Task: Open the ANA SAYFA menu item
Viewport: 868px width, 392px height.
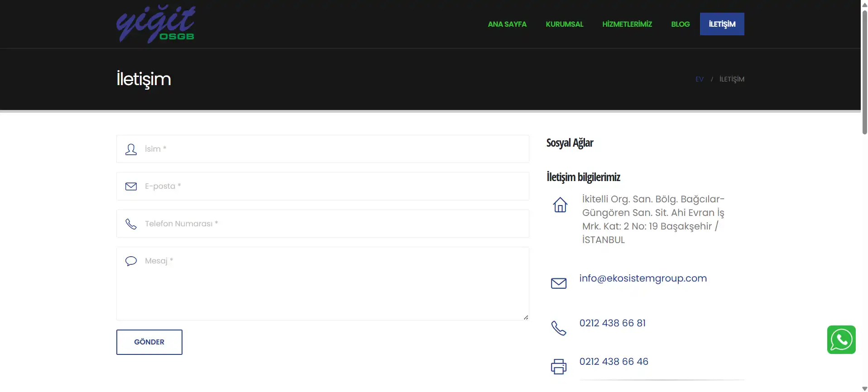Action: (x=507, y=24)
